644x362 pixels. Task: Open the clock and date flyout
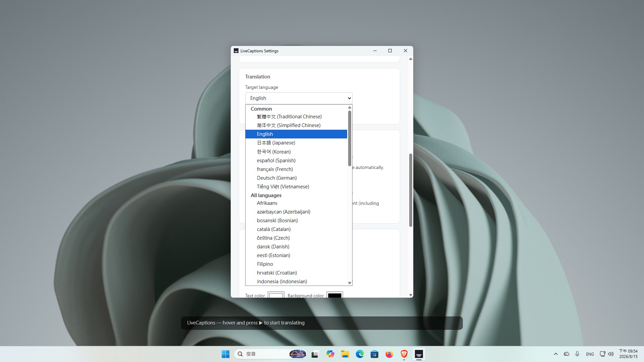point(628,354)
